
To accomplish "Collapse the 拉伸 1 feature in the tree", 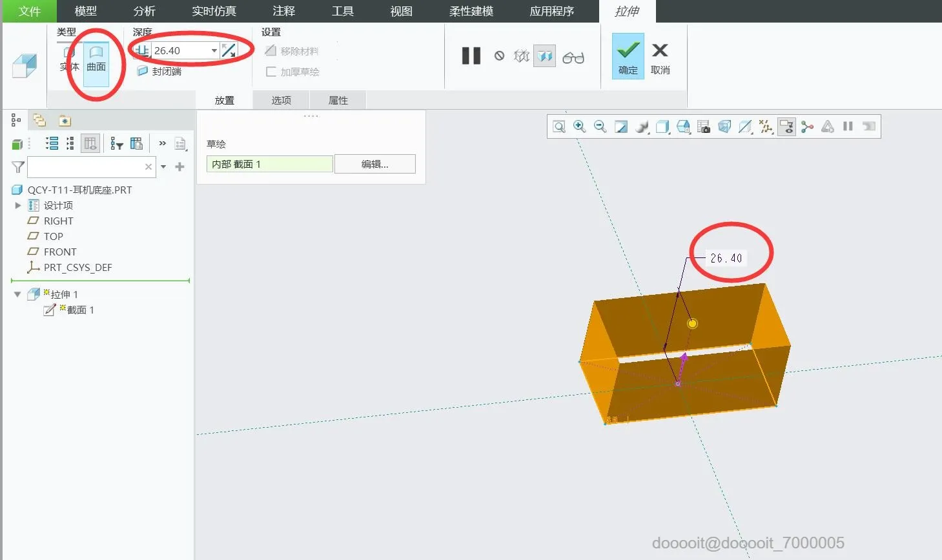I will [17, 294].
